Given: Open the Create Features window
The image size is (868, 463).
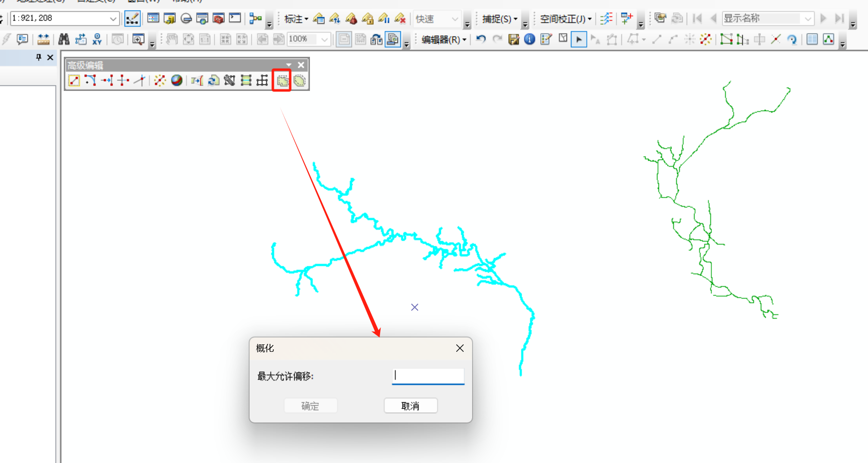Looking at the screenshot, I should pos(546,39).
